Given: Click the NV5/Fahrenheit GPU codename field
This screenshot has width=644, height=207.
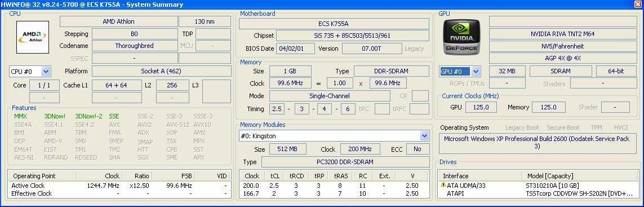Looking at the screenshot, I should point(562,46).
